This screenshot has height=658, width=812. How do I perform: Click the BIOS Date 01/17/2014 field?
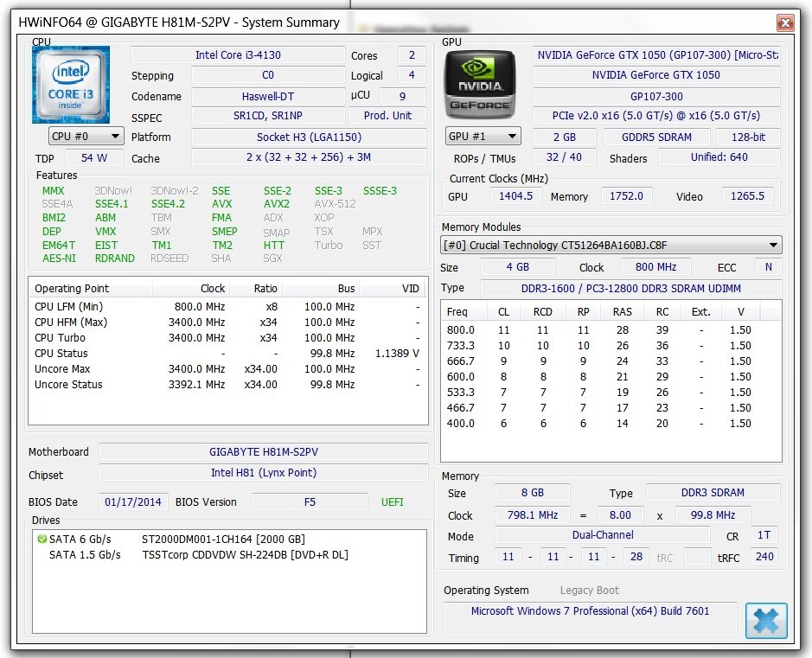pyautogui.click(x=133, y=502)
